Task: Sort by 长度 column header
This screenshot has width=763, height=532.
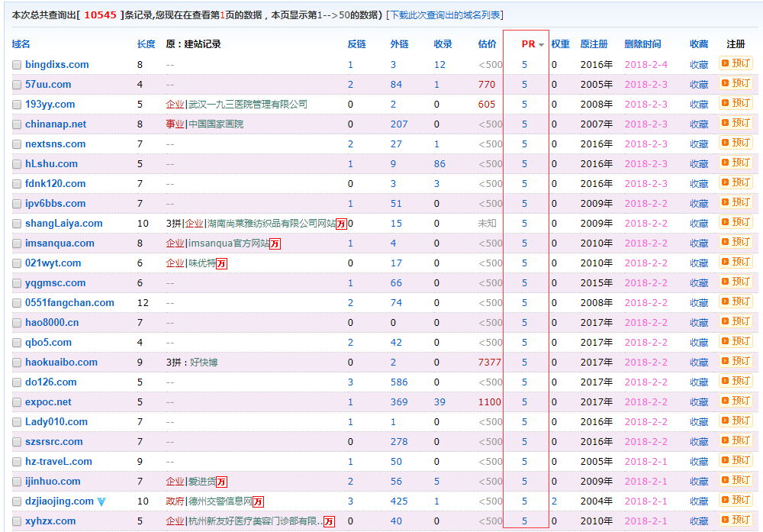Action: coord(146,44)
